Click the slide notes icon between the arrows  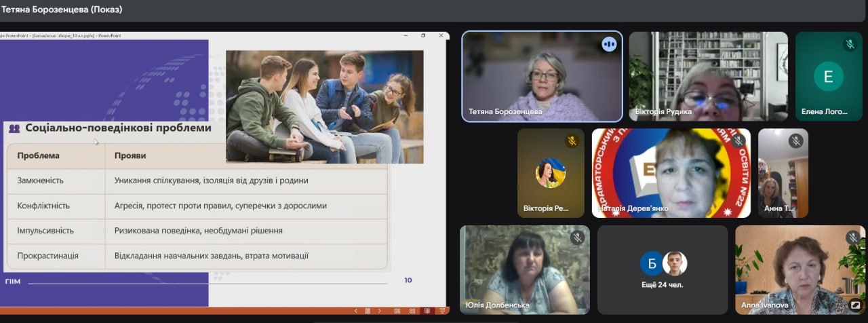(367, 311)
